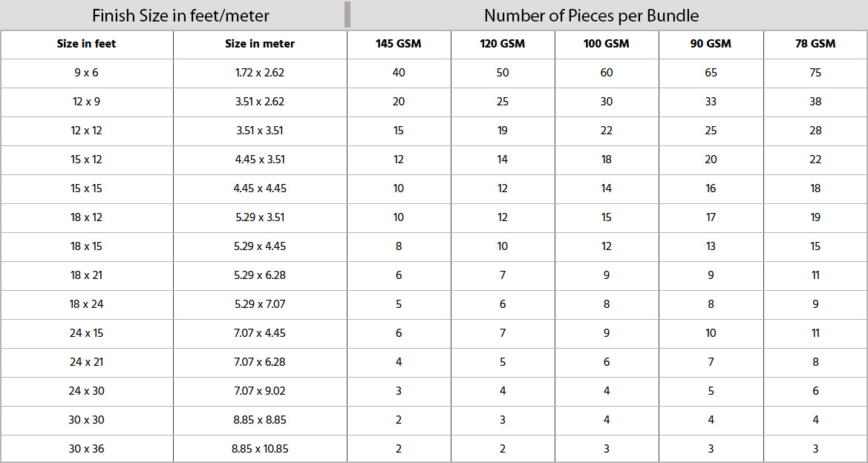Select the 120 GSM column header
The image size is (868, 463).
pos(503,45)
